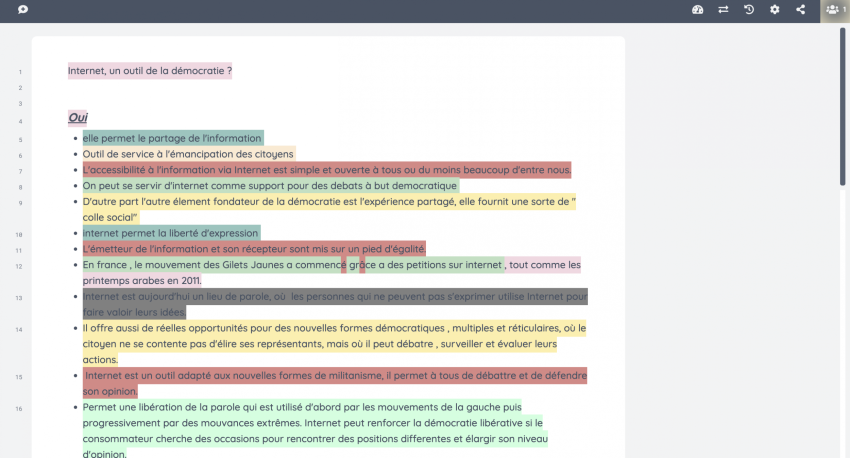Place cursor in 'On peut se servir d'internet' line
Image resolution: width=850 pixels, height=458 pixels.
[x=270, y=185]
